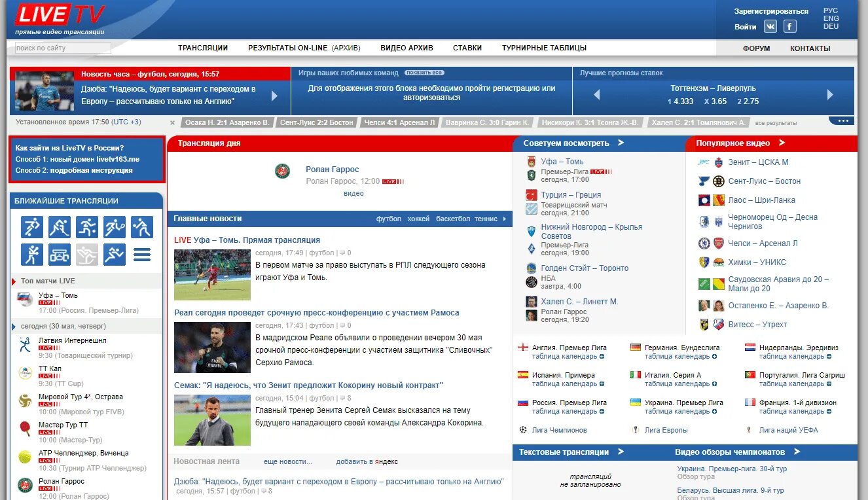Go to previous betting forecast with left arrow
Viewport: 868px width, 500px height.
pos(597,95)
